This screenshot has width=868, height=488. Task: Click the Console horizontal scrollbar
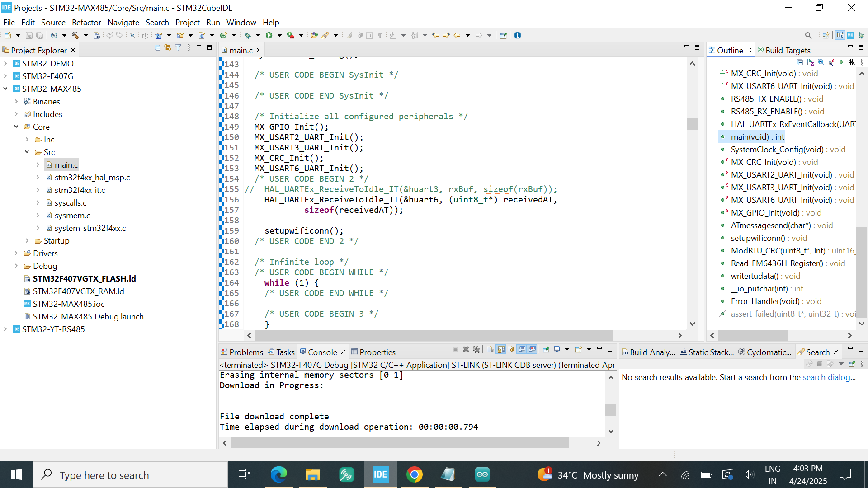(400, 443)
